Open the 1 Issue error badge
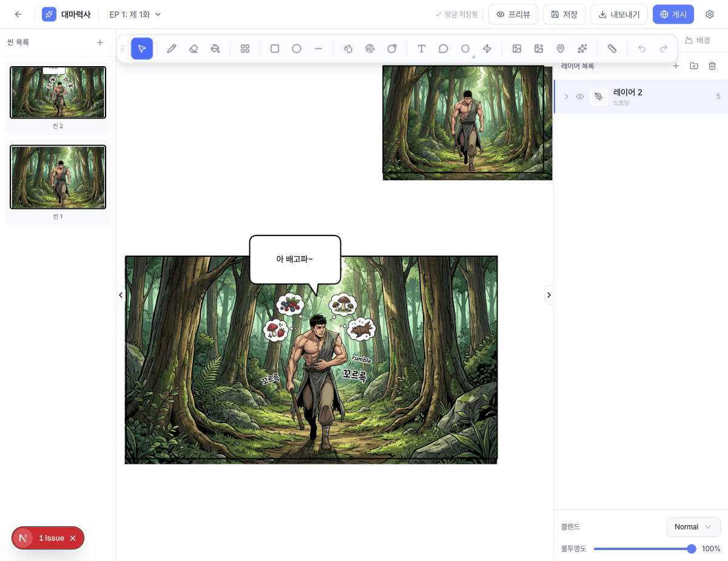 (x=51, y=538)
